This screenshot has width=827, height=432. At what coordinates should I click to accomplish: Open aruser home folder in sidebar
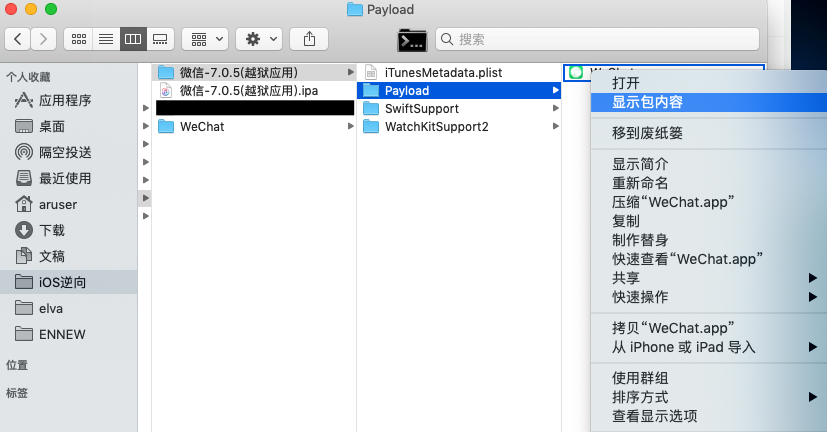click(69, 204)
